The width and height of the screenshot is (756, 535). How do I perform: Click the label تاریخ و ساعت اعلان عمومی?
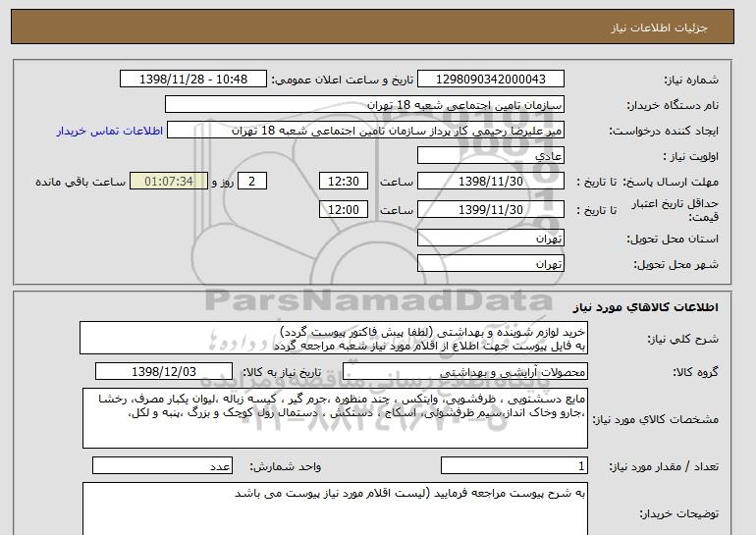[343, 80]
